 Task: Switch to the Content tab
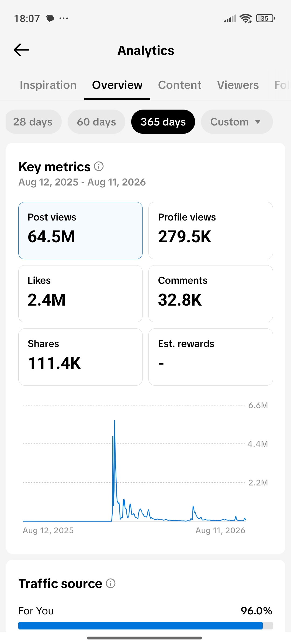click(180, 85)
